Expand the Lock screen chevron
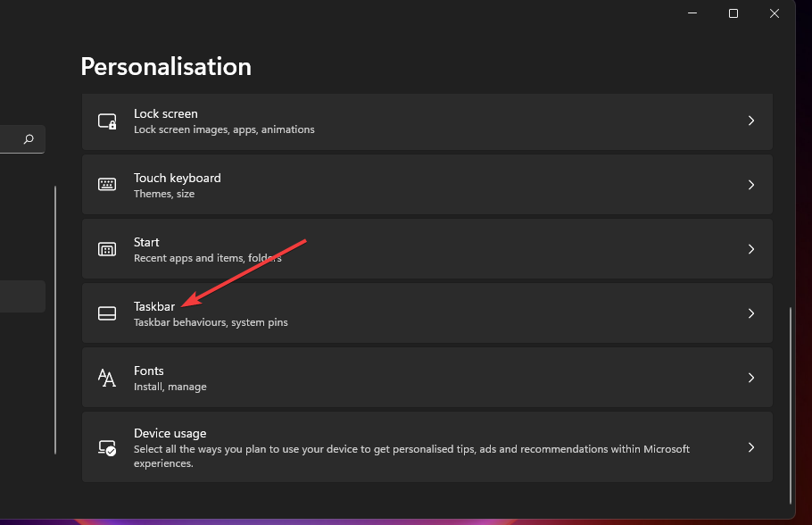 (x=751, y=121)
